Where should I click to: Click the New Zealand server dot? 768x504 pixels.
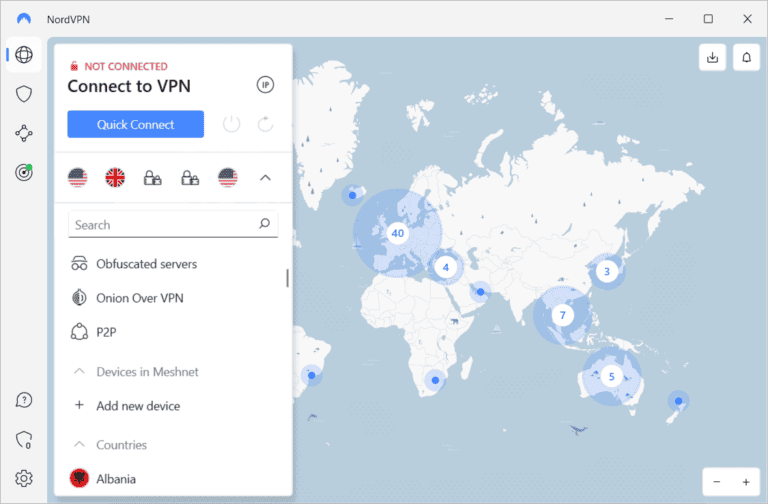point(678,401)
